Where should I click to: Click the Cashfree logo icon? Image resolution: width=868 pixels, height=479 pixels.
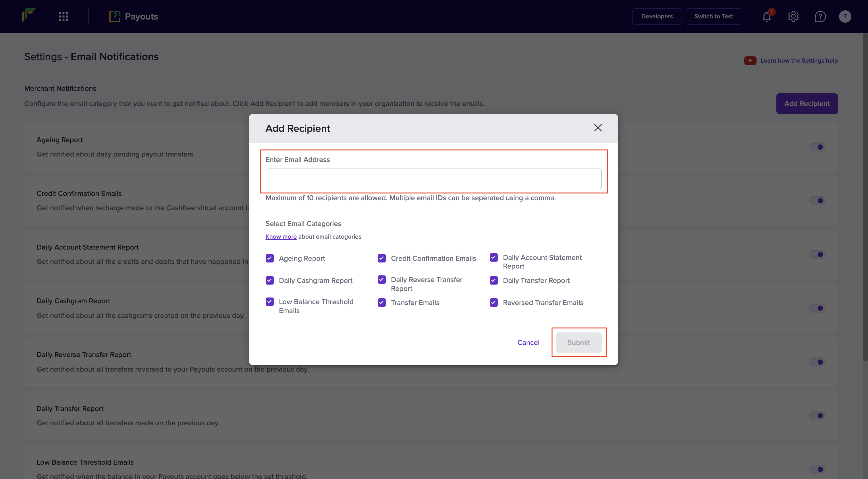[29, 16]
